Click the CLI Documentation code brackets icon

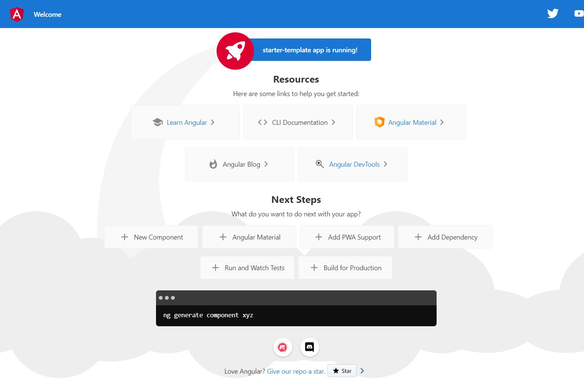[x=263, y=122]
